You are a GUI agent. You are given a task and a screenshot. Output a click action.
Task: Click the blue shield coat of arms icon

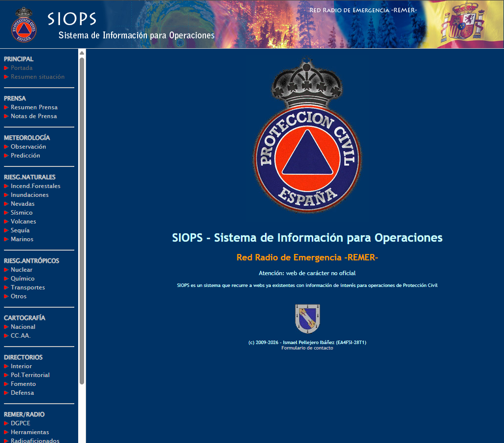tap(307, 318)
